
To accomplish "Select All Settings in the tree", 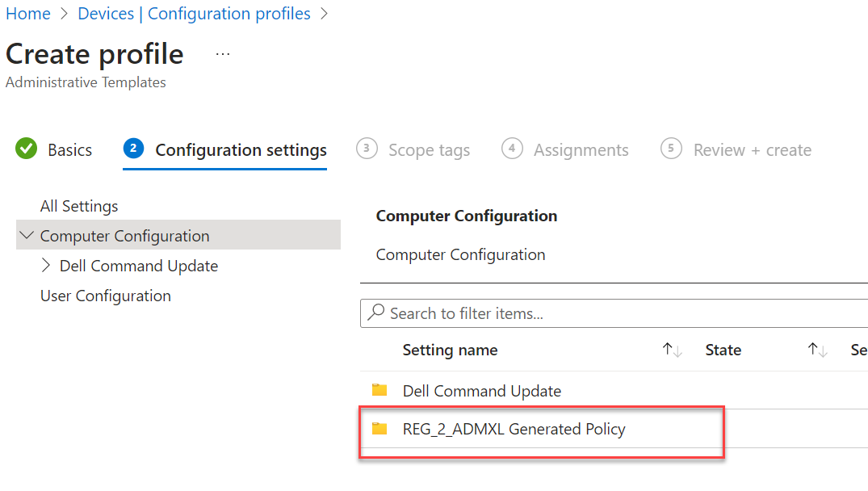I will [x=79, y=206].
